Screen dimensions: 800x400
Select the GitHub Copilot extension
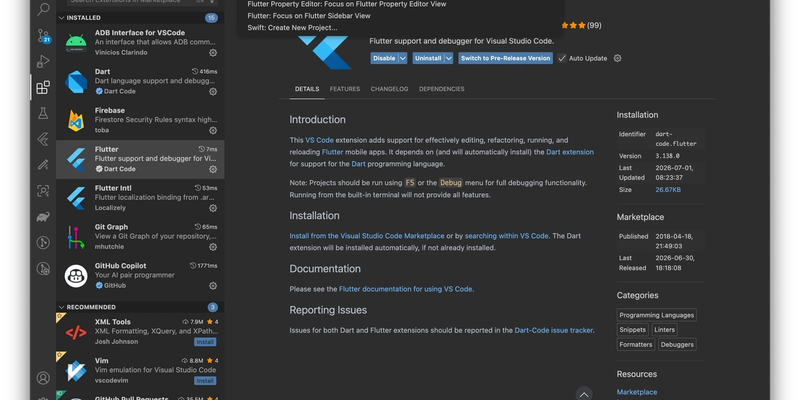tap(140, 276)
